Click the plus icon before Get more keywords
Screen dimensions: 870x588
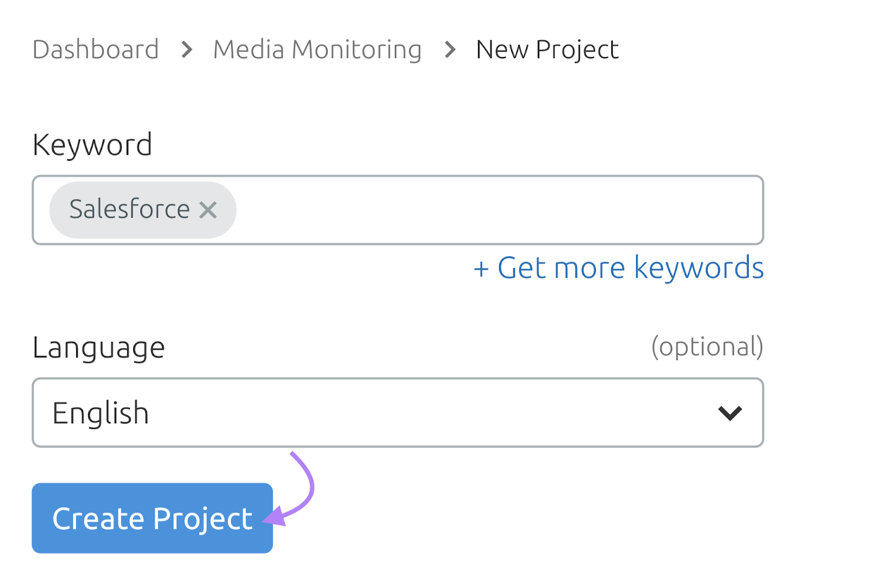click(483, 267)
